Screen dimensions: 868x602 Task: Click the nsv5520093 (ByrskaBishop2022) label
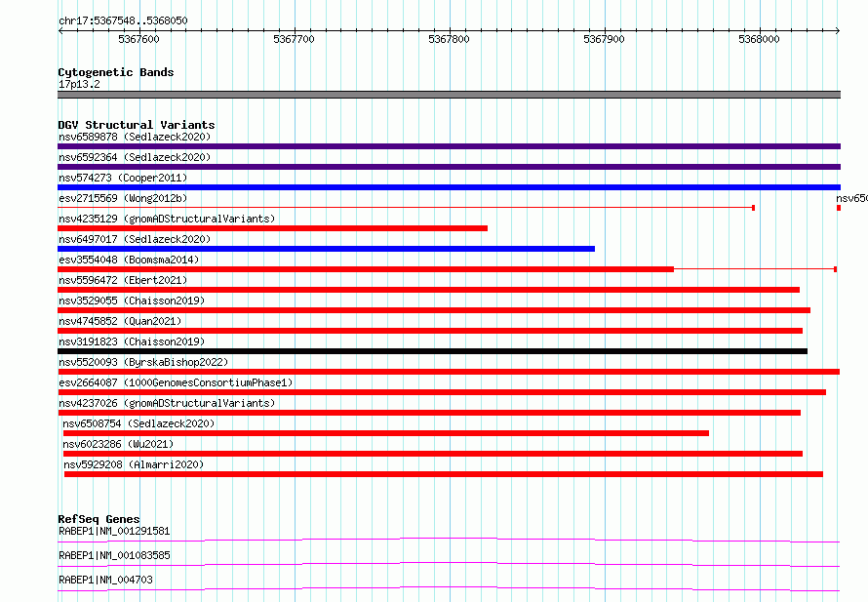tap(143, 362)
